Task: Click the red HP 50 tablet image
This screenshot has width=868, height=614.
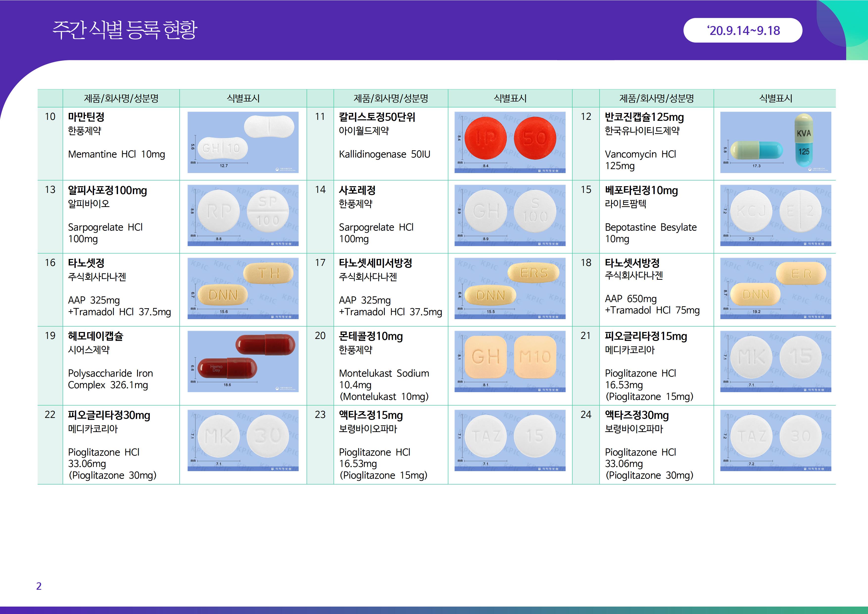Action: (x=510, y=142)
